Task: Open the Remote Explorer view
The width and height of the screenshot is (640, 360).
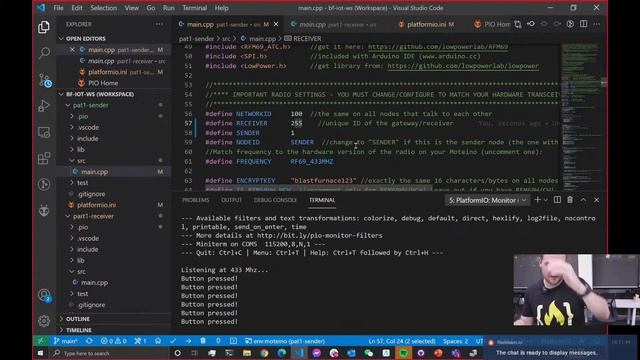Action: pyautogui.click(x=44, y=132)
